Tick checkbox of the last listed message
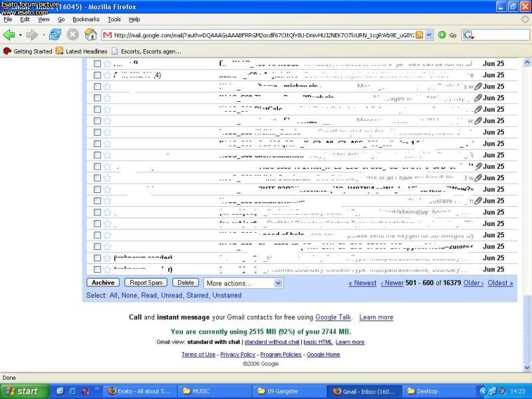532x399 pixels. (x=97, y=269)
